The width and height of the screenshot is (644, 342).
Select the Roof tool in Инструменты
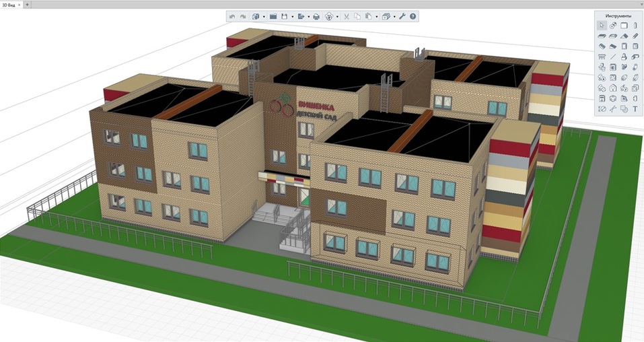click(624, 36)
